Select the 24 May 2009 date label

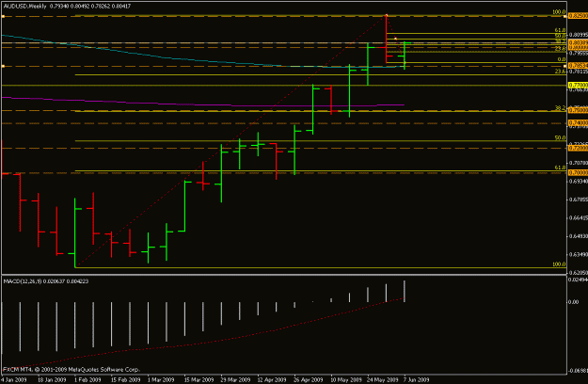point(383,379)
